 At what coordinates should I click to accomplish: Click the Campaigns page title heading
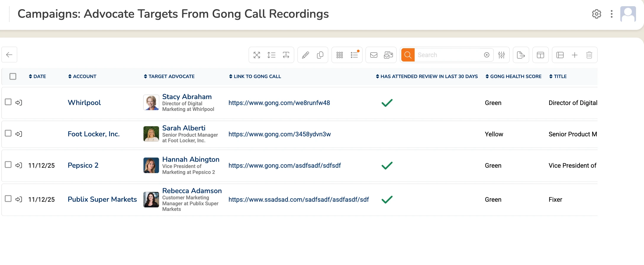click(173, 14)
